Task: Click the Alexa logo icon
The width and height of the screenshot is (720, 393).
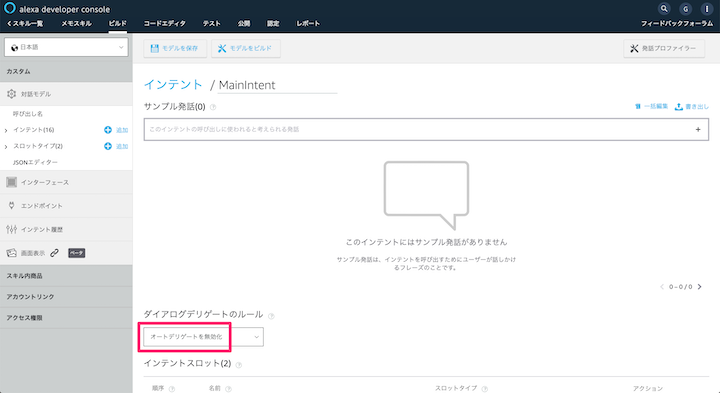Action: pos(10,8)
